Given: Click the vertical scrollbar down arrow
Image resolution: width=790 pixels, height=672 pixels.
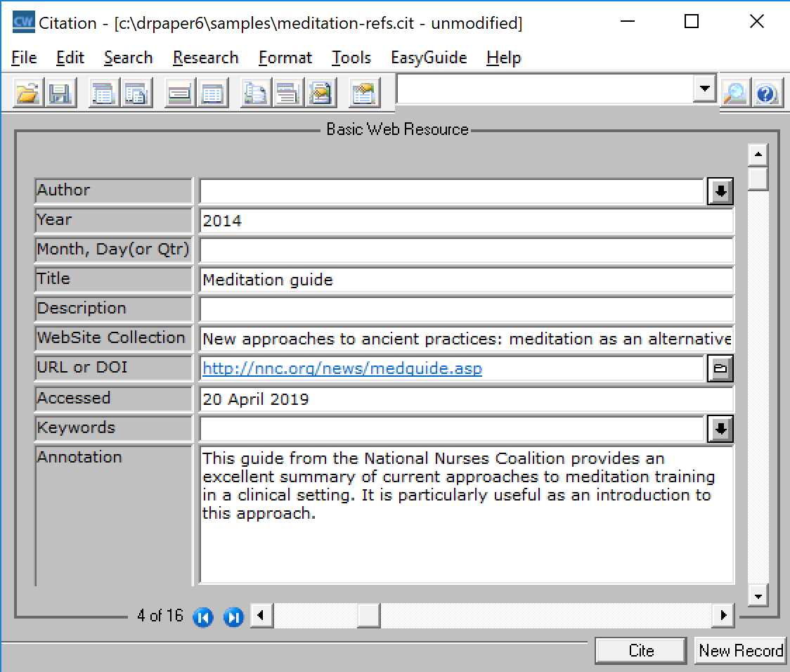Looking at the screenshot, I should [758, 596].
